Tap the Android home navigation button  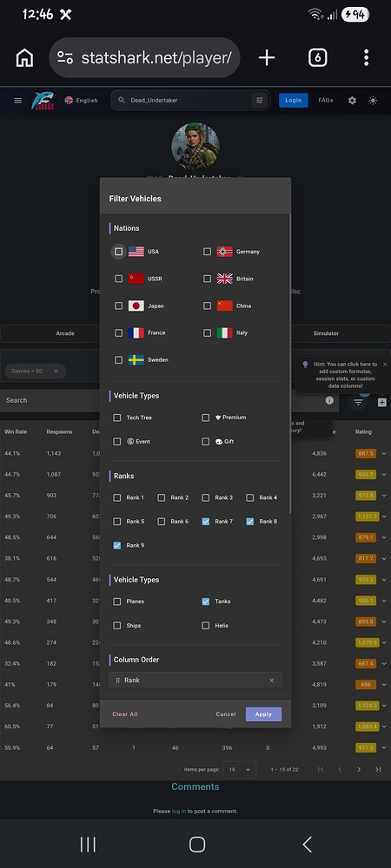click(197, 845)
